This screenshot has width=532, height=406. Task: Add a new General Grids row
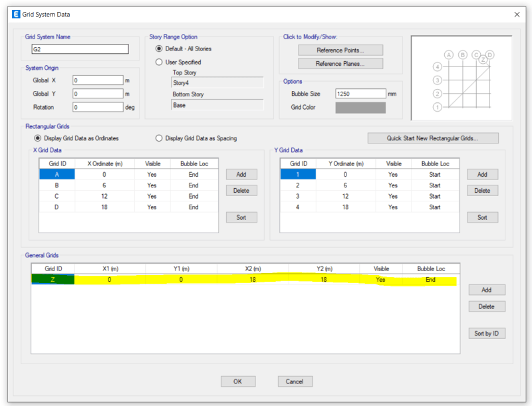(487, 290)
